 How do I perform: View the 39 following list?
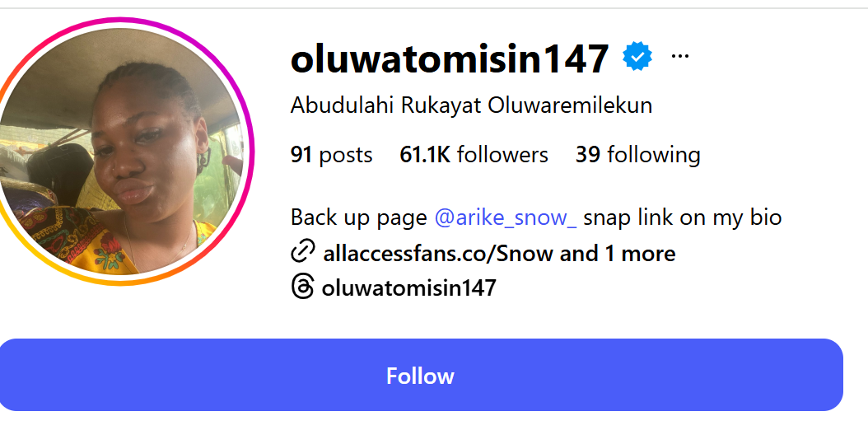[637, 155]
